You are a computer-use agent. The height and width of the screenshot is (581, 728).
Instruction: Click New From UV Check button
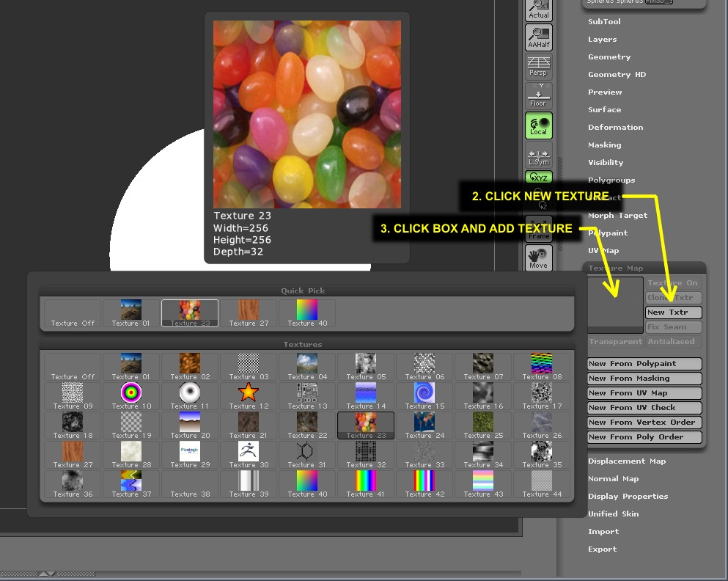tap(644, 408)
